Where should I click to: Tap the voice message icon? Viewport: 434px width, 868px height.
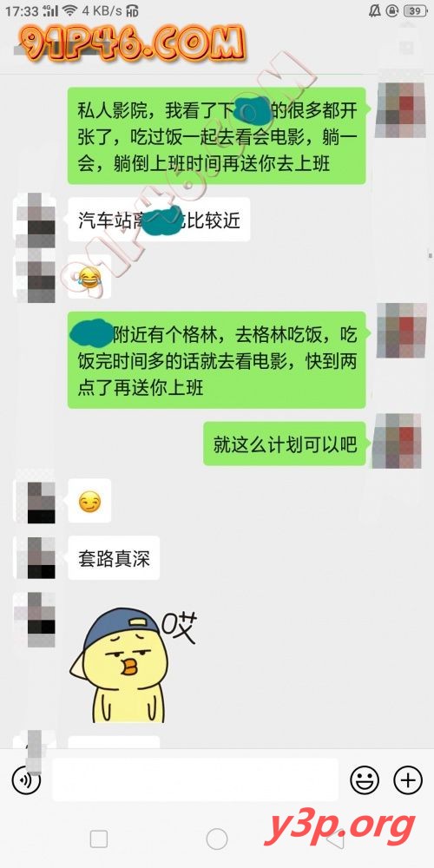click(25, 780)
